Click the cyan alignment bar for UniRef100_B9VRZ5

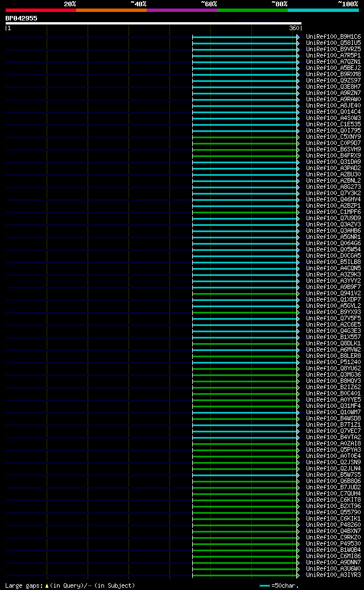(245, 49)
